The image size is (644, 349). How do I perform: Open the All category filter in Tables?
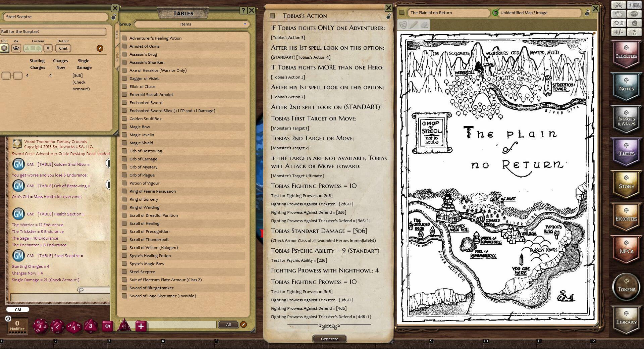pyautogui.click(x=228, y=325)
